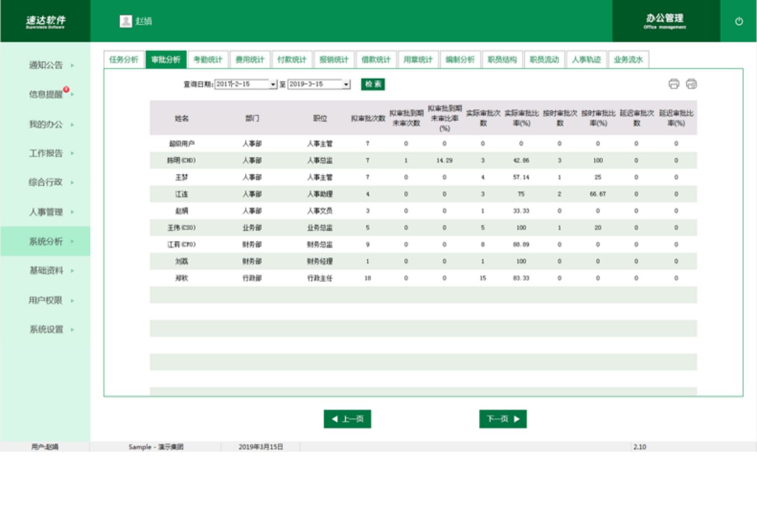Go to previous page with 上一页
This screenshot has width=757, height=532.
tap(347, 419)
